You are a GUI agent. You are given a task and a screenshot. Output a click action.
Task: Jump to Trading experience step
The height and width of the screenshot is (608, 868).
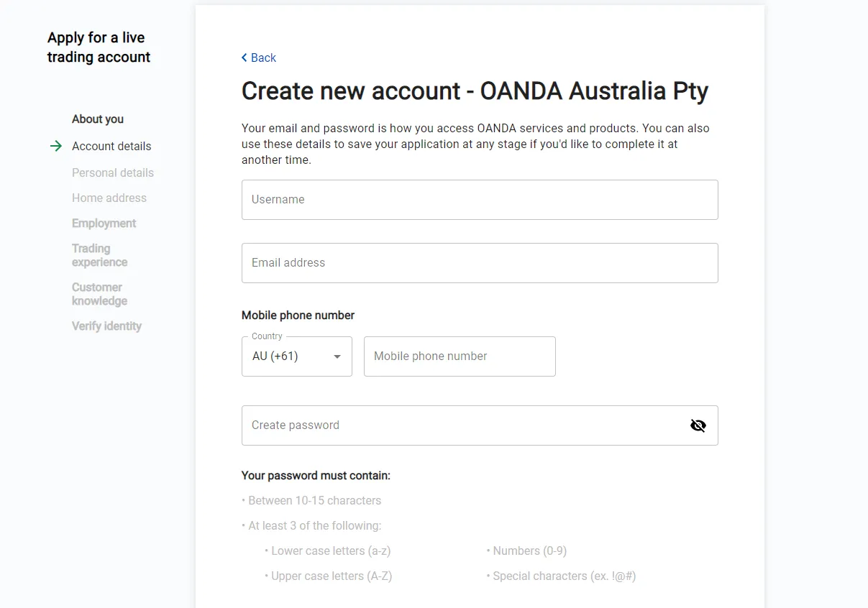tap(99, 255)
